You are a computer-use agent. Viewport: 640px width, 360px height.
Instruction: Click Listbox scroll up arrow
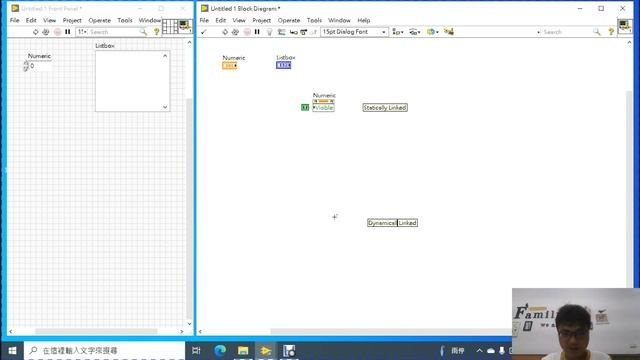coord(165,56)
